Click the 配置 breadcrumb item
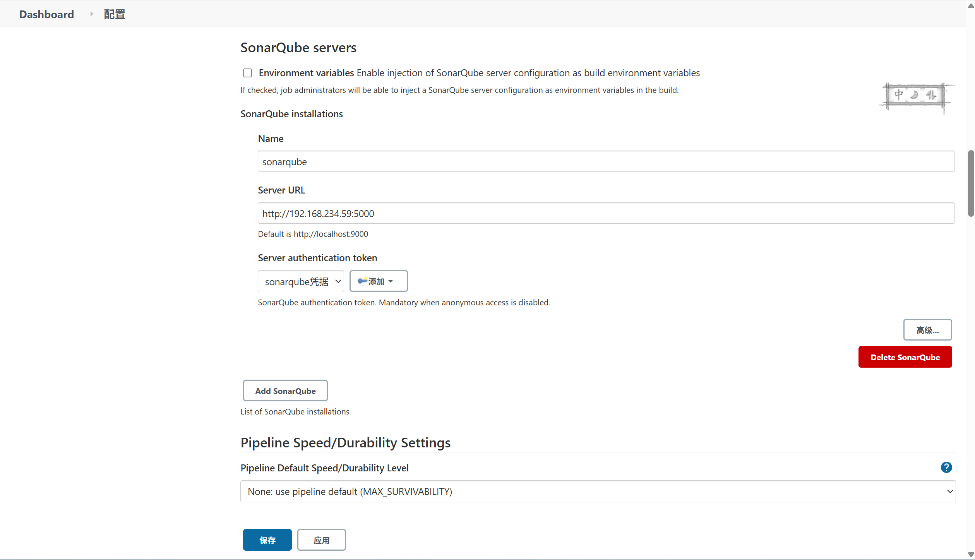This screenshot has width=975, height=560. [x=115, y=14]
